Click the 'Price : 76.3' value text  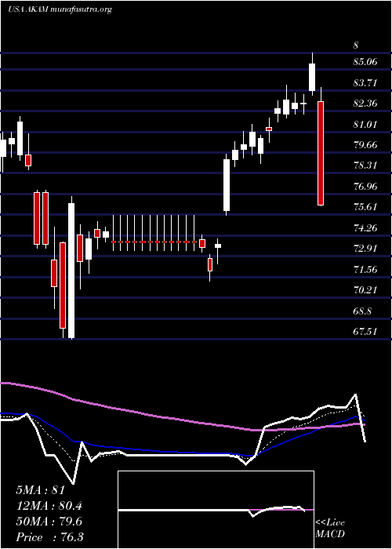49,536
